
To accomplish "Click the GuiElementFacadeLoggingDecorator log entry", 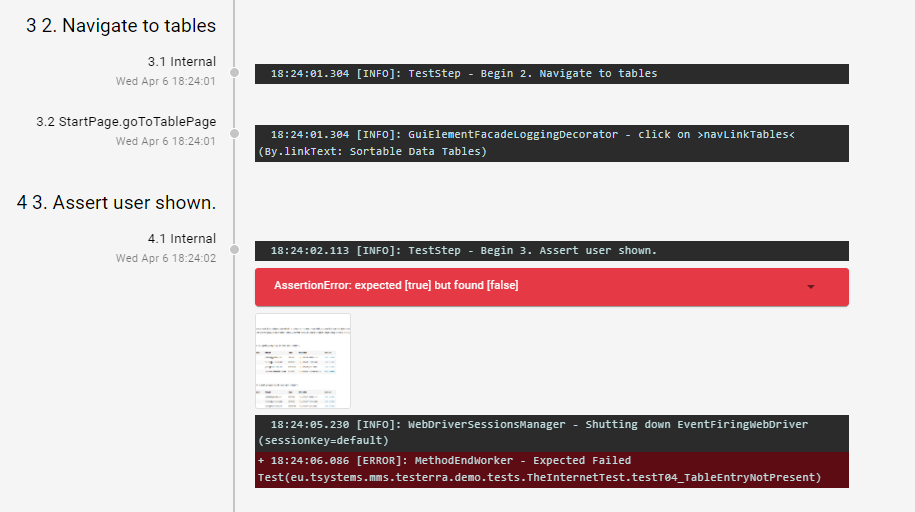I will [x=552, y=143].
